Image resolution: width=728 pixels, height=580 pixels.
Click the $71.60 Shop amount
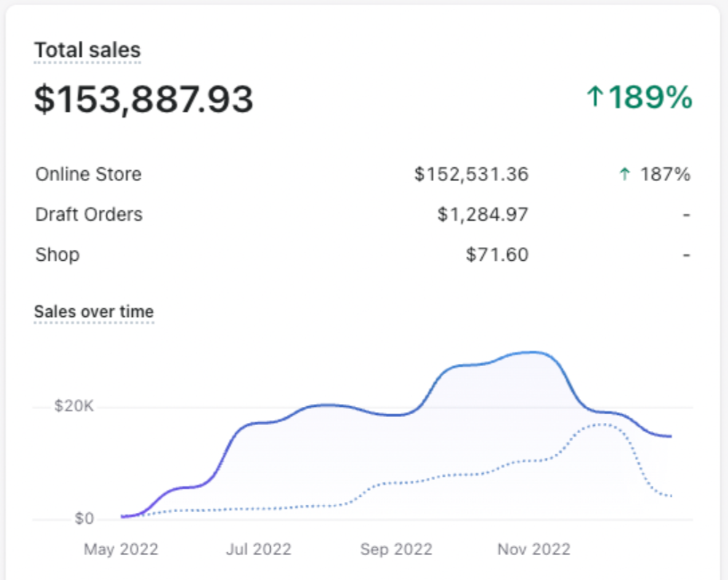pyautogui.click(x=497, y=255)
